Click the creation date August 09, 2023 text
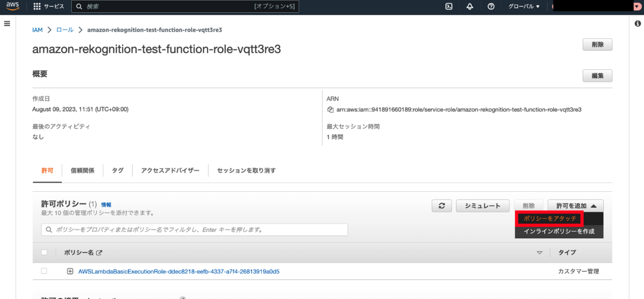644x299 pixels. (80, 109)
